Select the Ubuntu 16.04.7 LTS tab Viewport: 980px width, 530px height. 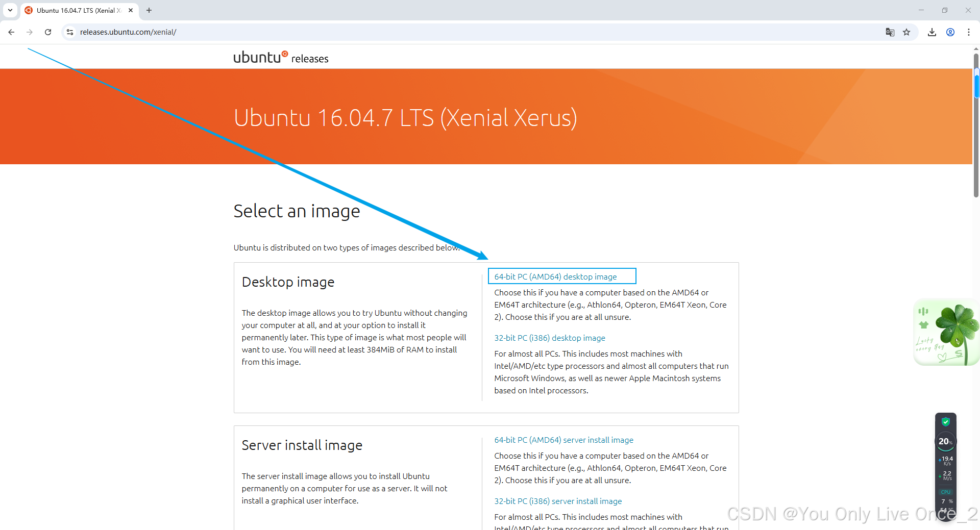pyautogui.click(x=79, y=10)
